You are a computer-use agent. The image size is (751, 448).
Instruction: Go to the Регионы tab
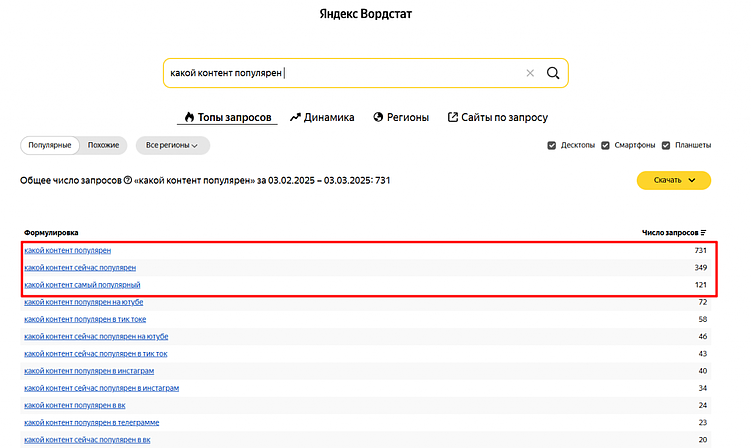(x=401, y=117)
